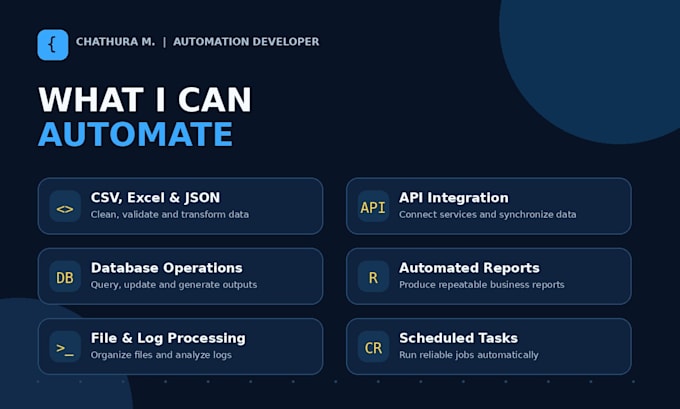Open the Database Operations card
This screenshot has height=409, width=680.
point(180,276)
